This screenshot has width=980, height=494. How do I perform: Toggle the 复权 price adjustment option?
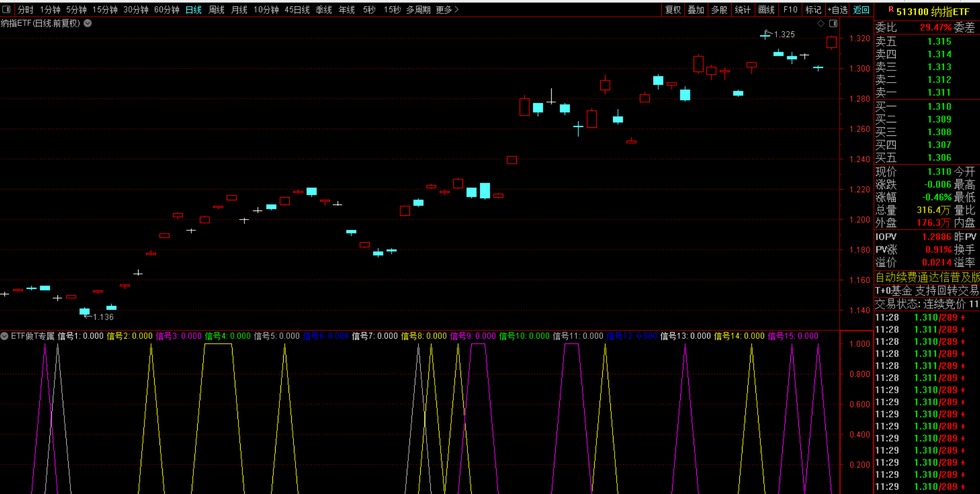coord(673,10)
